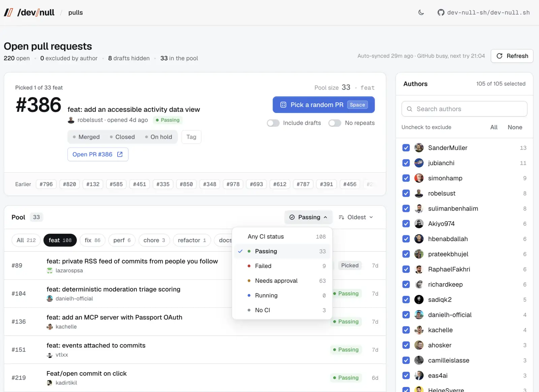Collapse the Passing CI status dropdown
This screenshot has height=392, width=539.
coord(309,217)
